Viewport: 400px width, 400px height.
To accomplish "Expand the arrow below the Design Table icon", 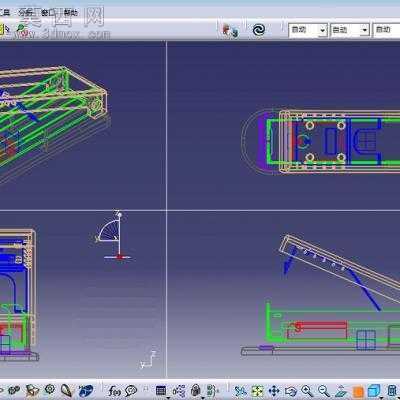I will click(x=168, y=397).
